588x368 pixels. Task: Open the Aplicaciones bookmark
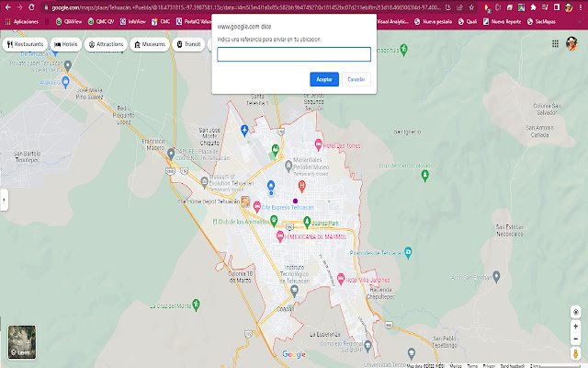(22, 22)
